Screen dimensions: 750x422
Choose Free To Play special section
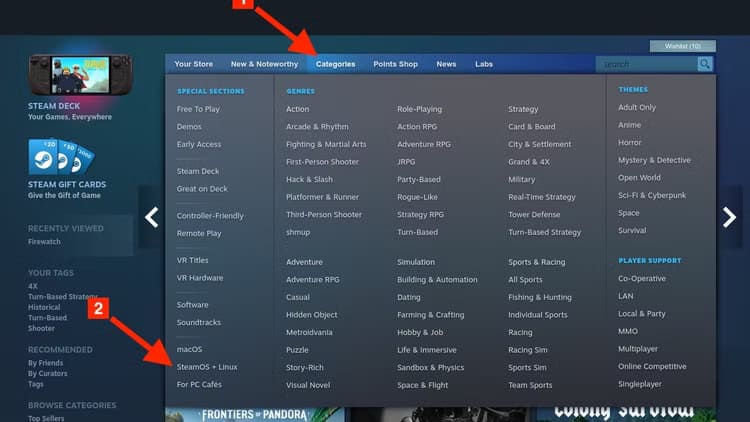[198, 109]
